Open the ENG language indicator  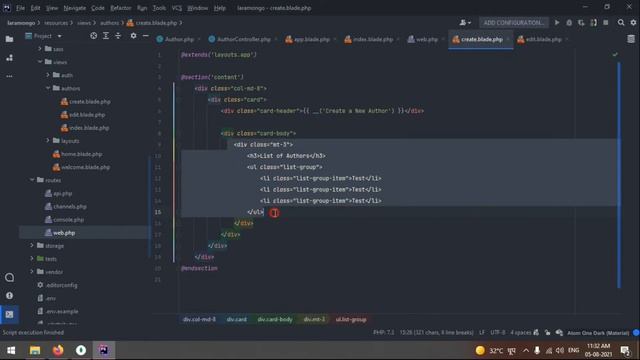pos(573,350)
